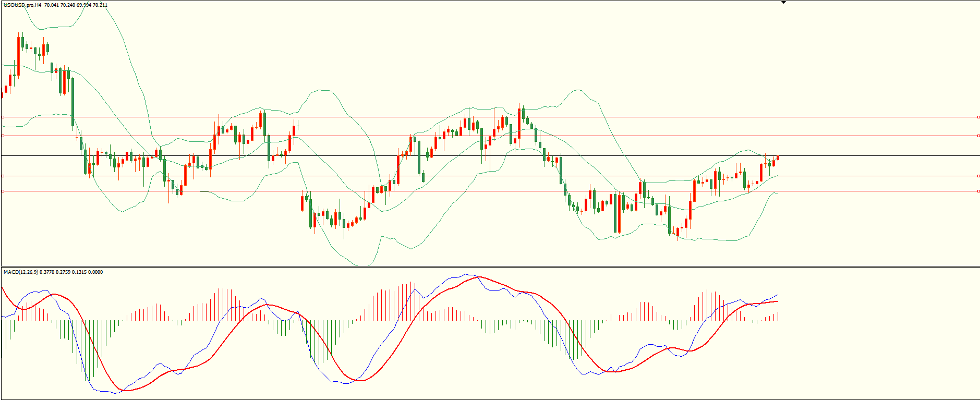The width and height of the screenshot is (980, 400).
Task: Click the MACD(12,26,9) indicator label
Action: coord(20,272)
